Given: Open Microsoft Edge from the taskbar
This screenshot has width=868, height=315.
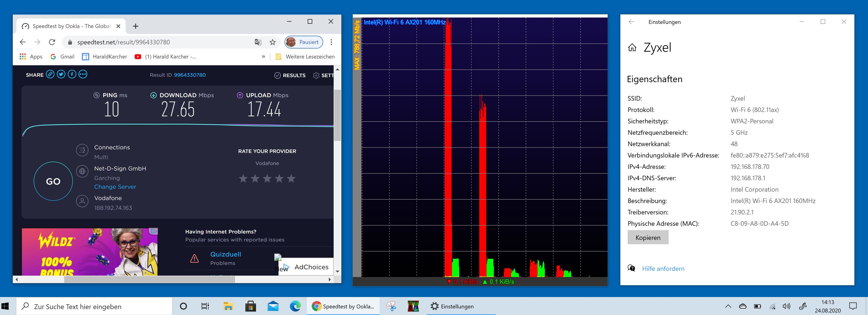Looking at the screenshot, I should 295,306.
